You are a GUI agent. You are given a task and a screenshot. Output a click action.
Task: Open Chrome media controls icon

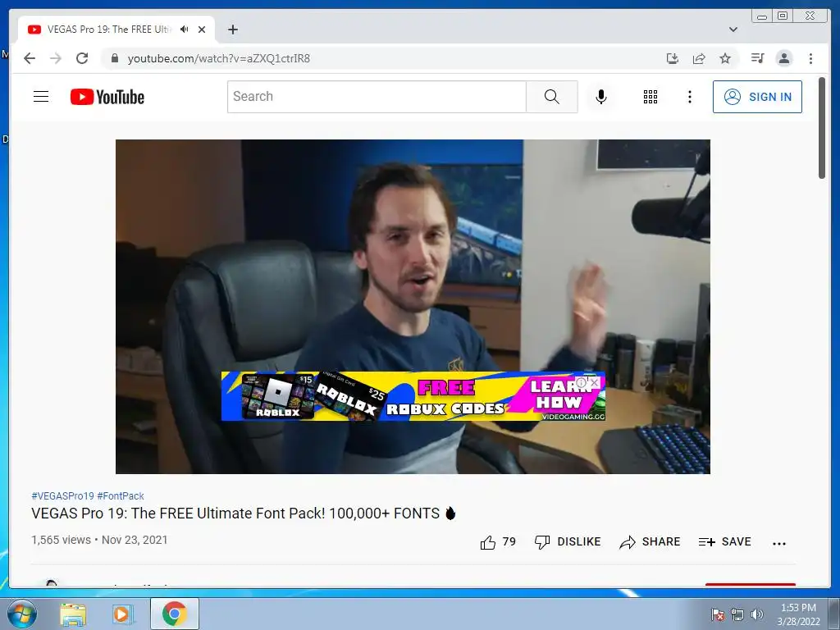[757, 58]
